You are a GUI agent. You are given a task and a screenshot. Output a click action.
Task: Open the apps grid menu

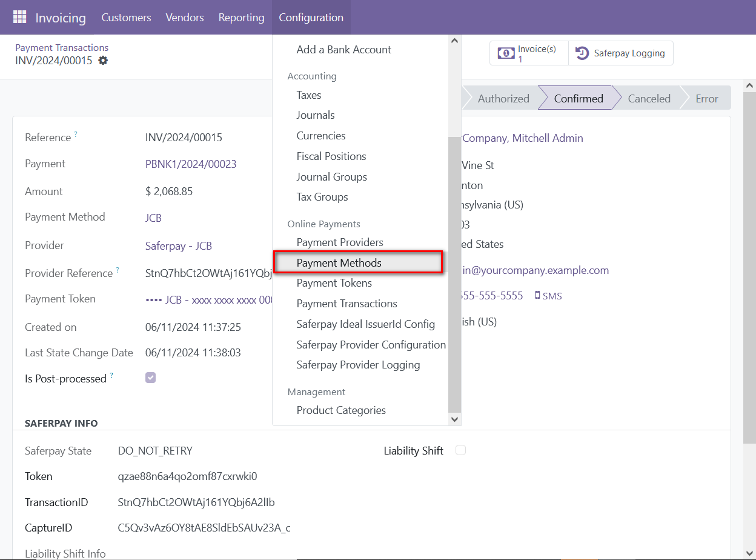click(x=20, y=17)
